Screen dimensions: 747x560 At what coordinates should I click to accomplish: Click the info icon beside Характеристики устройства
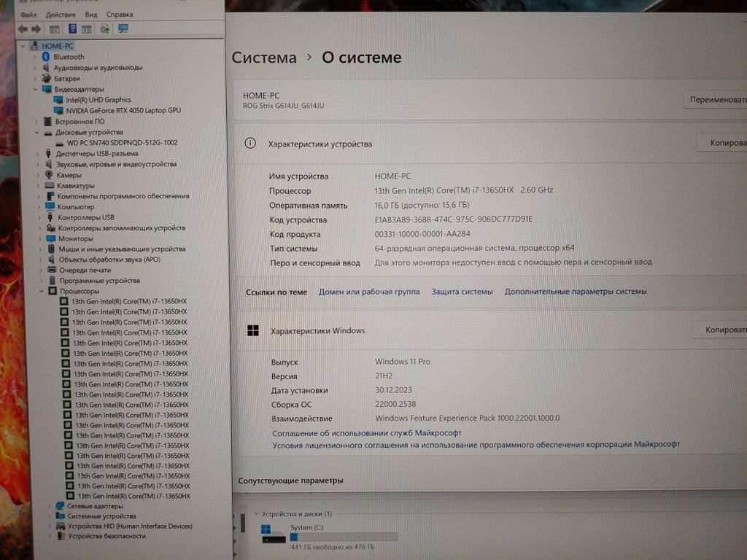click(x=250, y=144)
